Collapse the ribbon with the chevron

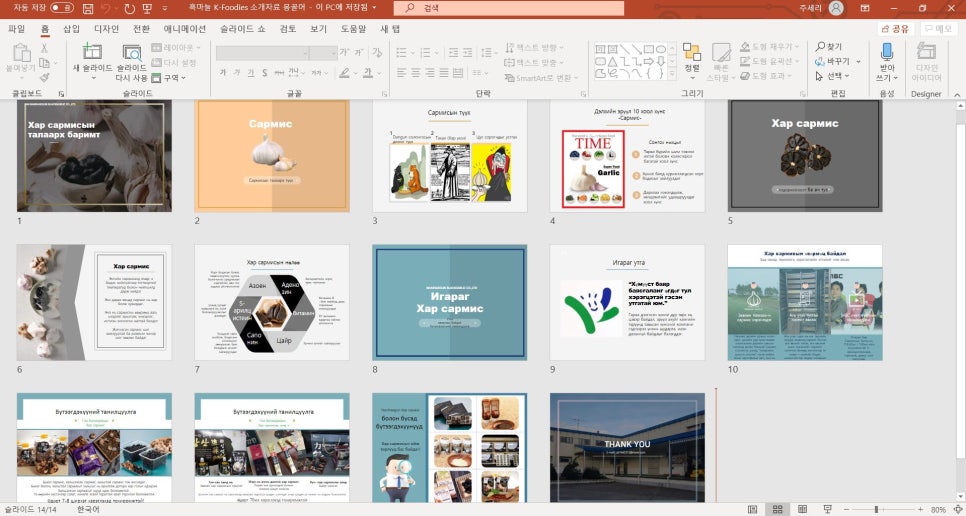[957, 94]
